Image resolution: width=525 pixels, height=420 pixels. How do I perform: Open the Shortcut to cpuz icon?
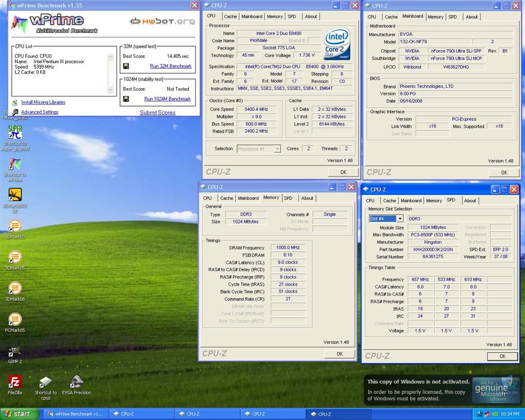coord(46,382)
